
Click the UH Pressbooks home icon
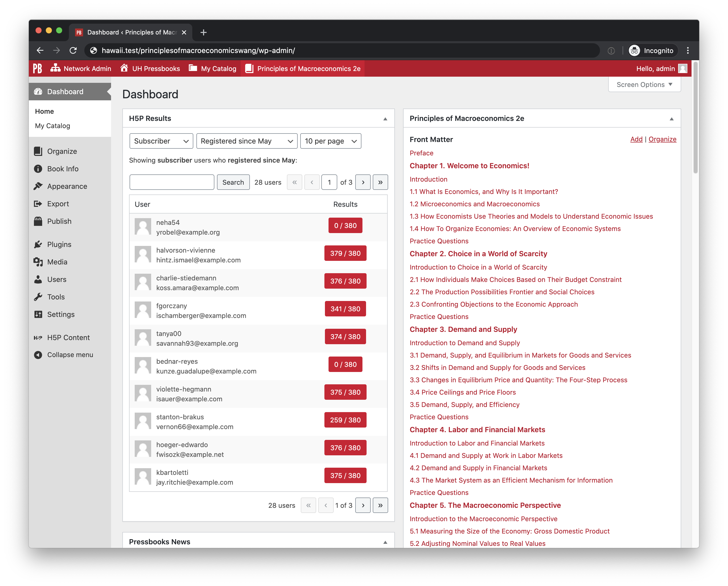[124, 68]
